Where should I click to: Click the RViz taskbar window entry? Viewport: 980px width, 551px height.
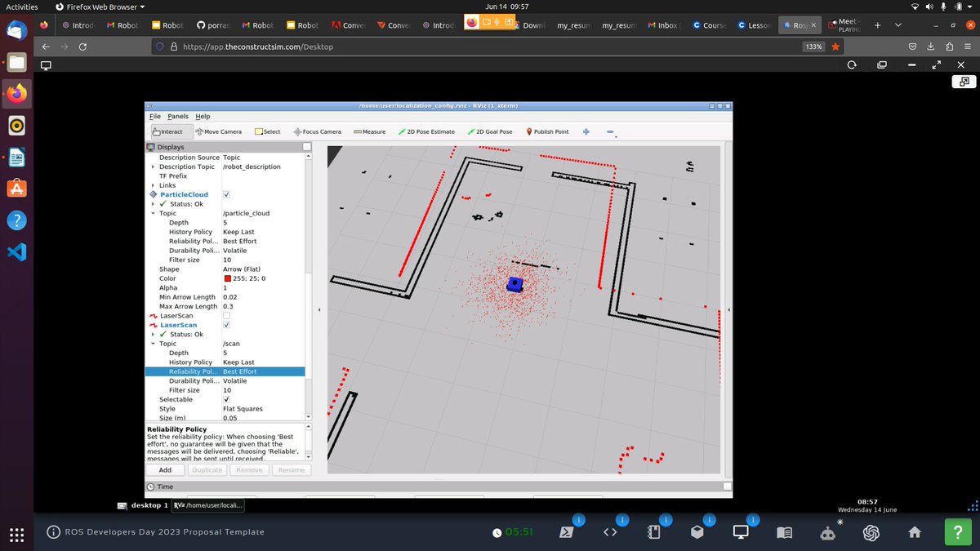pos(207,505)
